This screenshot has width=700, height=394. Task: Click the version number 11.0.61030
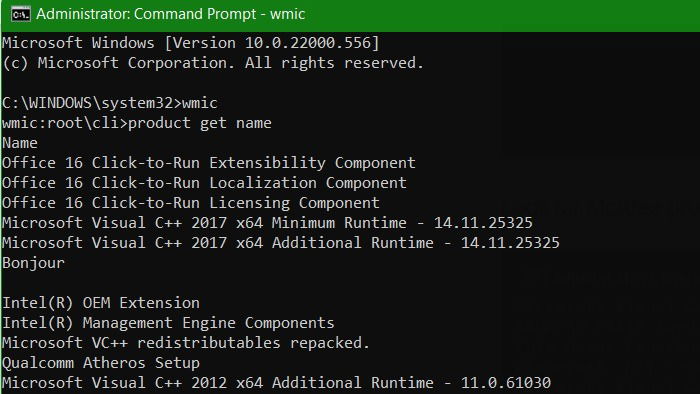[x=506, y=383]
